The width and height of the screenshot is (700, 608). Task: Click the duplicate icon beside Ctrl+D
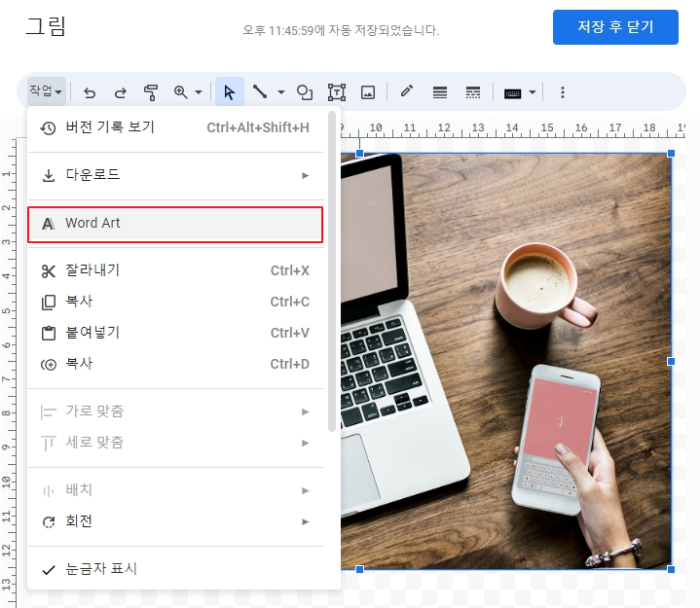(49, 365)
